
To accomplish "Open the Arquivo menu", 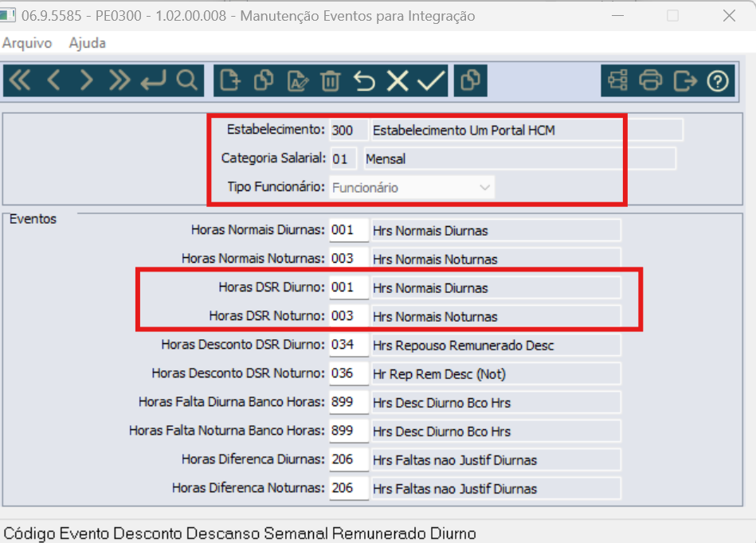I will (x=27, y=43).
